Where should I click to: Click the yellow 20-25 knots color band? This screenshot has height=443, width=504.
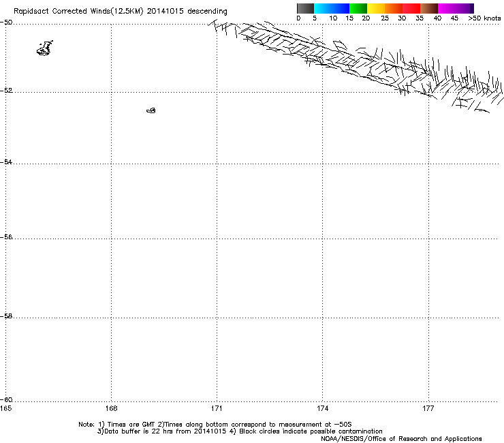[376, 8]
